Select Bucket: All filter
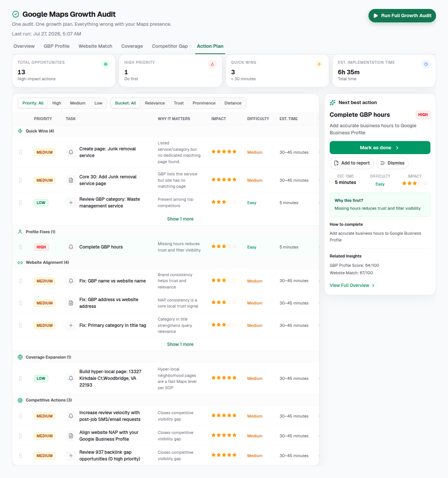 [125, 103]
